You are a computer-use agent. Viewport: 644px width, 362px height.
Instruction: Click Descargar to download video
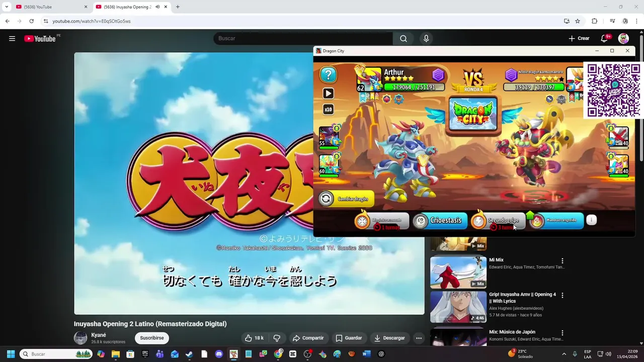[x=390, y=338]
